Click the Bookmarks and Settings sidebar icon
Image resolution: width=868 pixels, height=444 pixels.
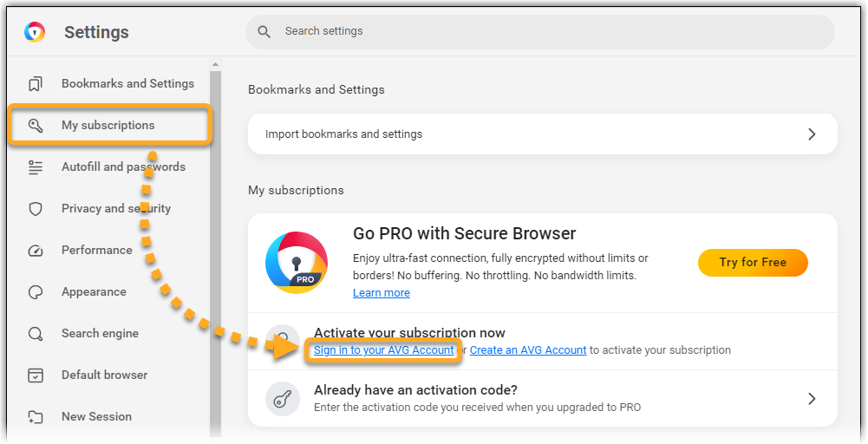pyautogui.click(x=36, y=84)
